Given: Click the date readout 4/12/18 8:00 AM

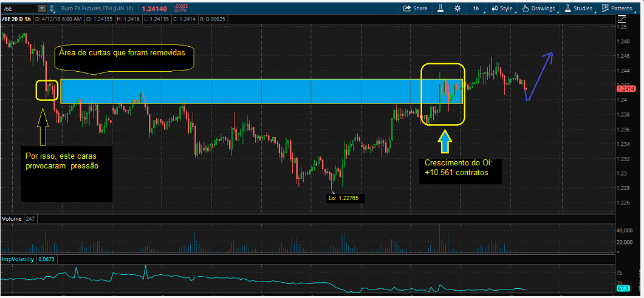Looking at the screenshot, I should point(60,19).
